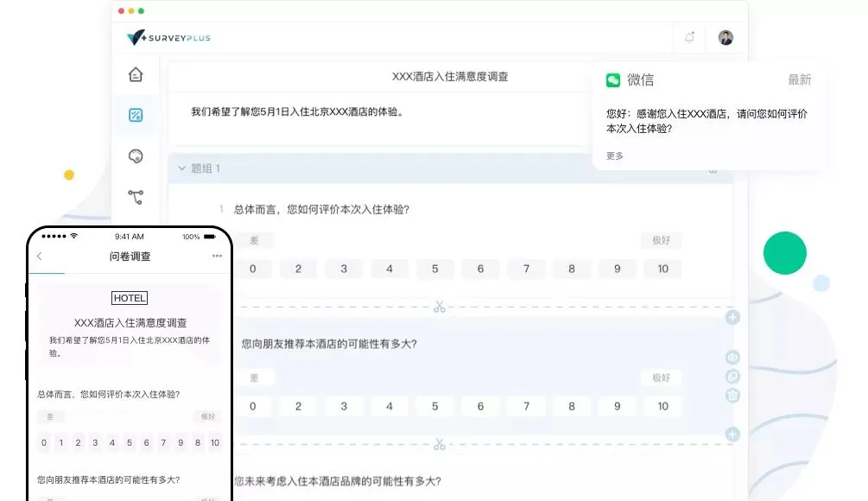This screenshot has height=501, width=868.
Task: Tap the HOTEL logo on the phone preview
Action: pos(130,298)
